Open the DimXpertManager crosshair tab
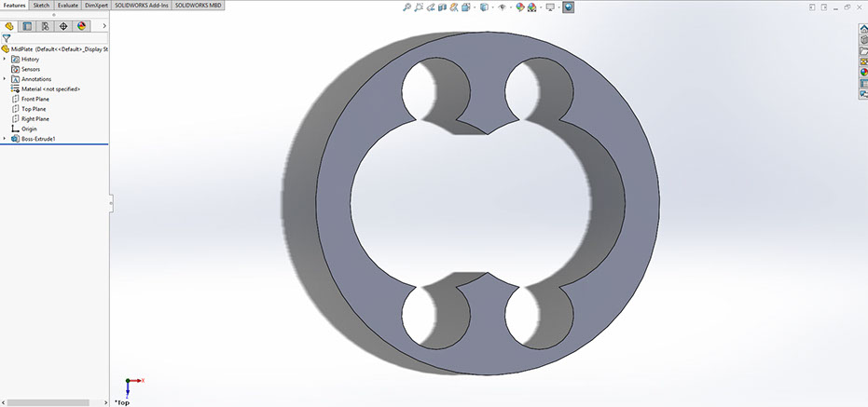Viewport: 868px width, 407px height. point(62,26)
